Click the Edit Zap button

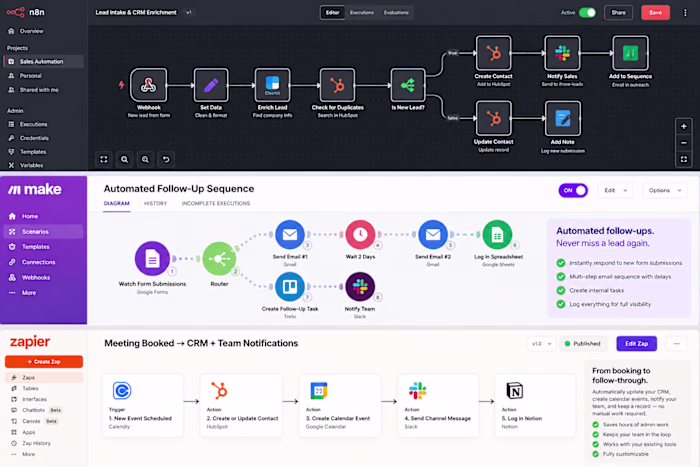point(636,344)
